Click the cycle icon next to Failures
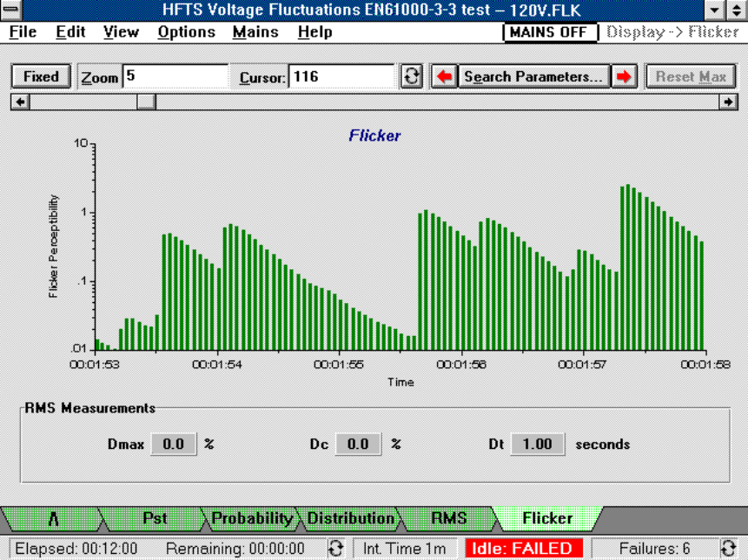The height and width of the screenshot is (560, 748). point(729,548)
